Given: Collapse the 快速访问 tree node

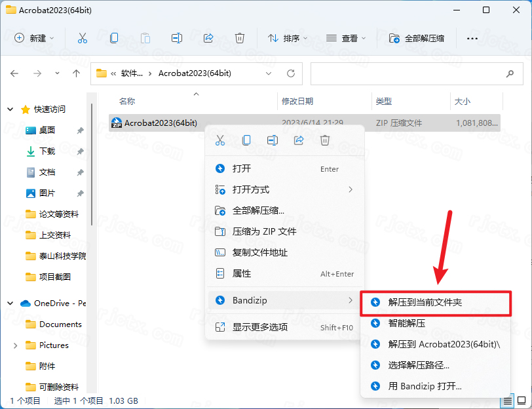Looking at the screenshot, I should click(10, 109).
